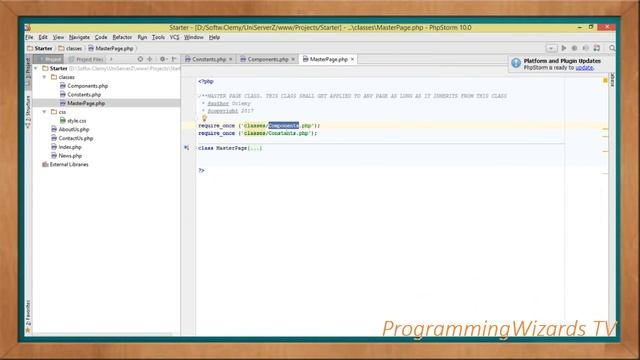Open the Tools menu

(158, 37)
